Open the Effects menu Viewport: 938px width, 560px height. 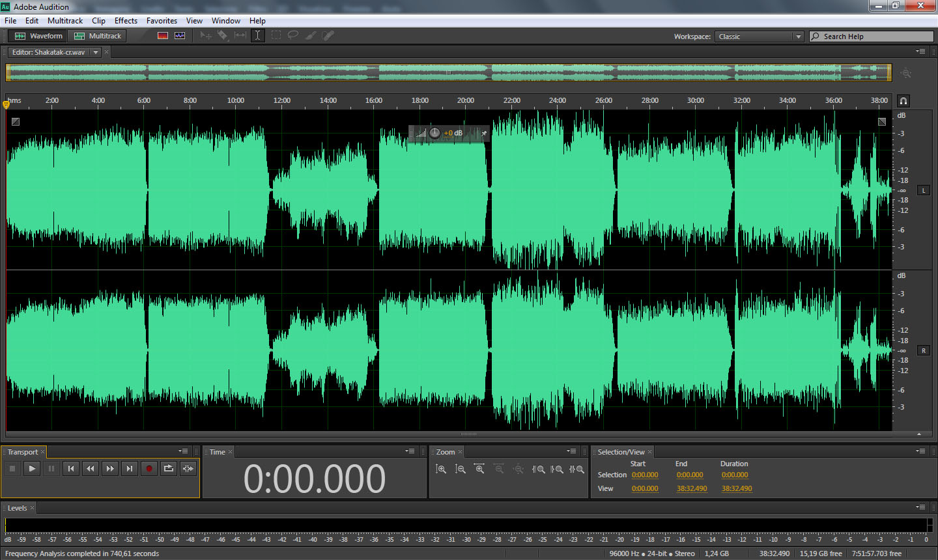126,21
